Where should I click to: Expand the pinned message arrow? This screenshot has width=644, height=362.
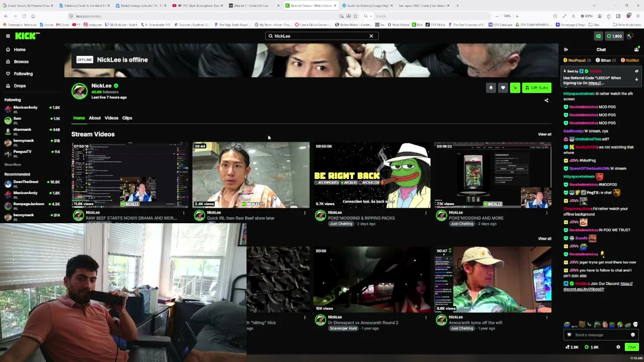[636, 79]
